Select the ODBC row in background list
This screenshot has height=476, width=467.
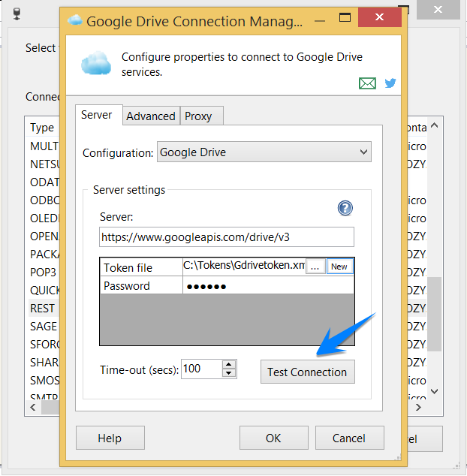[x=44, y=200]
